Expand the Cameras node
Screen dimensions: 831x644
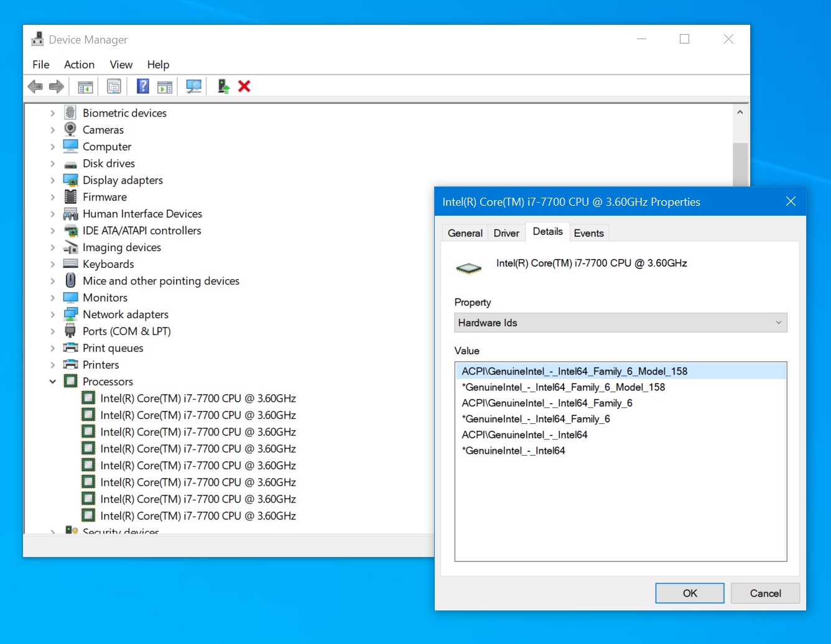click(x=52, y=130)
